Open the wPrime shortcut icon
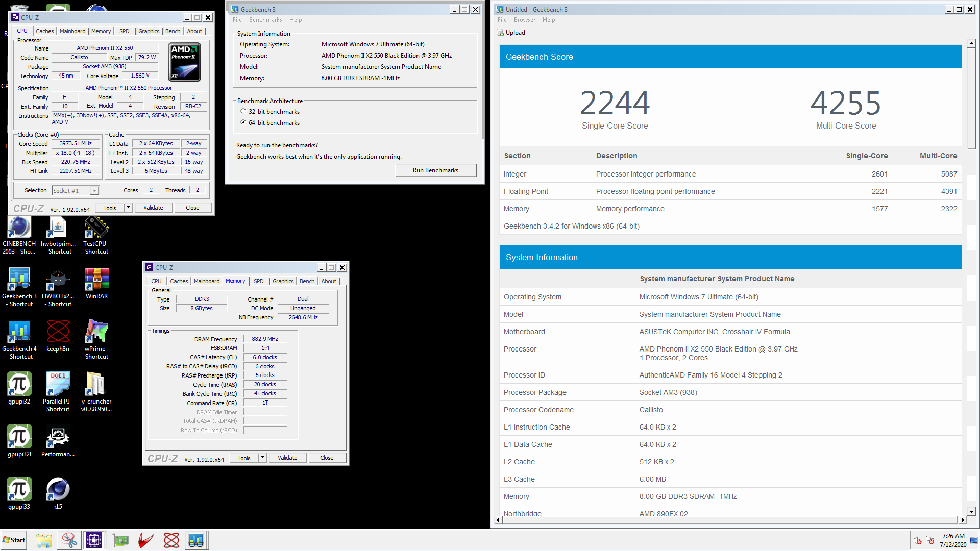Viewport: 980px width, 551px height. pos(96,340)
